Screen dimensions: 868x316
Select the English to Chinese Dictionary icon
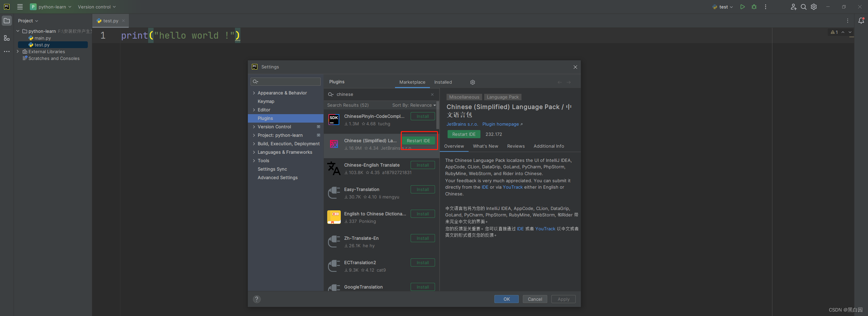coord(334,217)
